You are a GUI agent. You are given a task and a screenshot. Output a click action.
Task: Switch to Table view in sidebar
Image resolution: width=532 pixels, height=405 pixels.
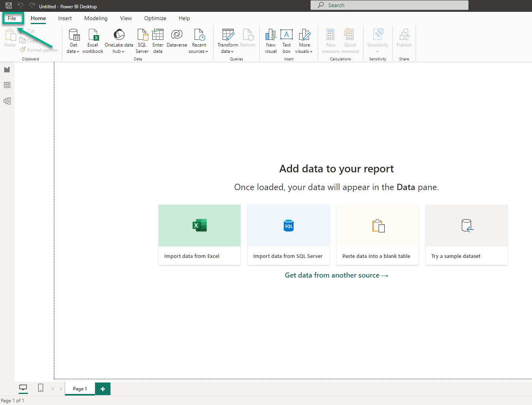pos(7,85)
